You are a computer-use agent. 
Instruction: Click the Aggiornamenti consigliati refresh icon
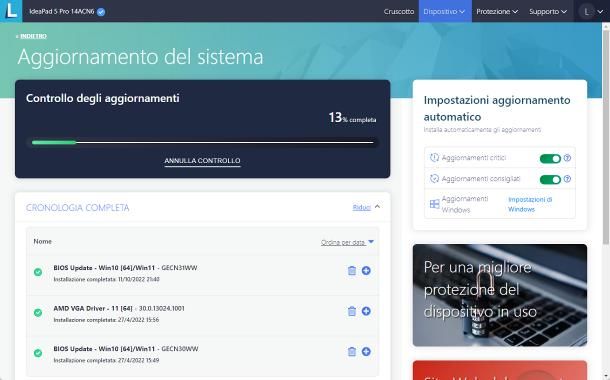pos(434,179)
